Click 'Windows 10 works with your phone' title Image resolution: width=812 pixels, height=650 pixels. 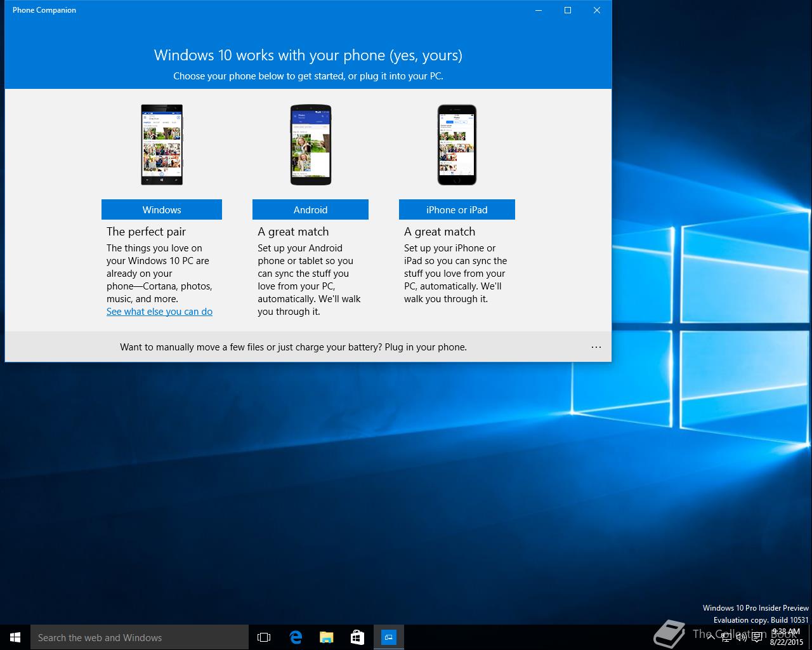pos(308,55)
